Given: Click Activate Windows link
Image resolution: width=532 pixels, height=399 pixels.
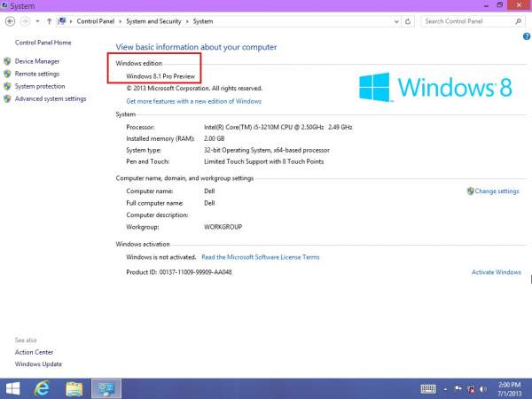Looking at the screenshot, I should pyautogui.click(x=496, y=272).
